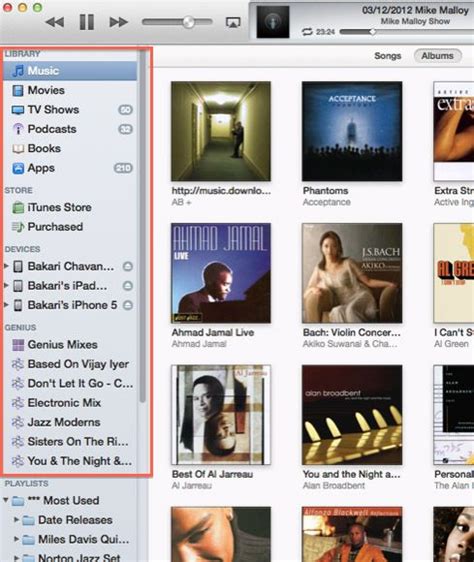Select Date Releases playlist folder
Image resolution: width=474 pixels, height=562 pixels.
[x=75, y=520]
